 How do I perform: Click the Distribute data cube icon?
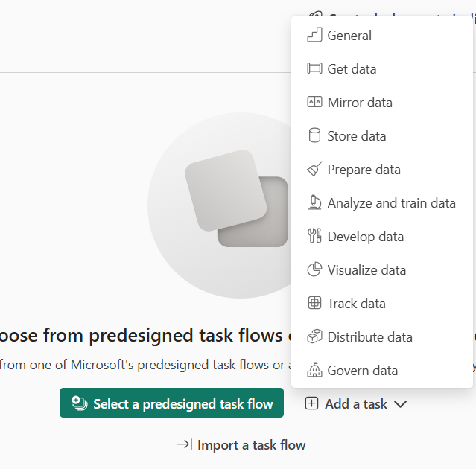click(314, 336)
